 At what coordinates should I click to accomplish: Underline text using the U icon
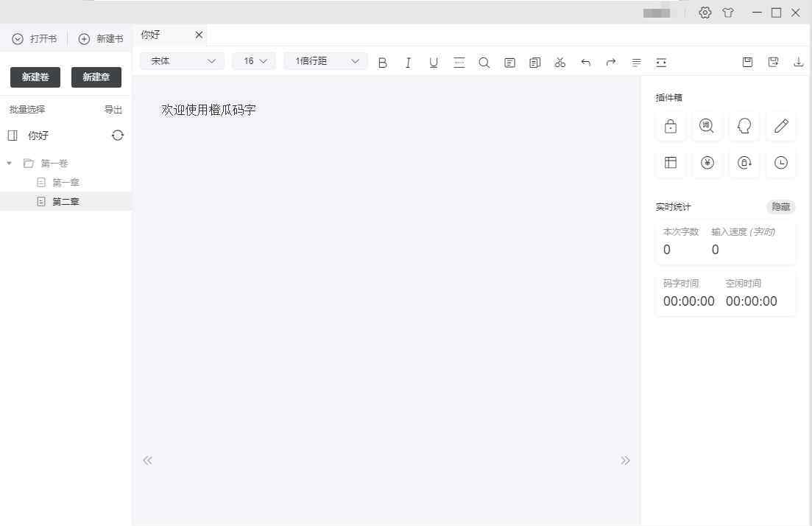[434, 63]
